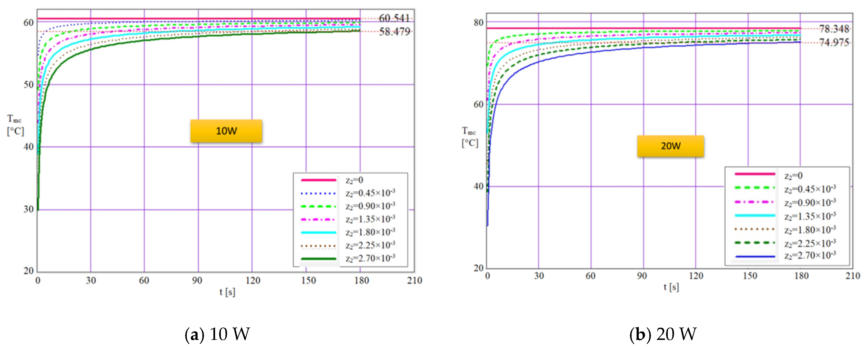Click the 74.975 value annotation

834,42
